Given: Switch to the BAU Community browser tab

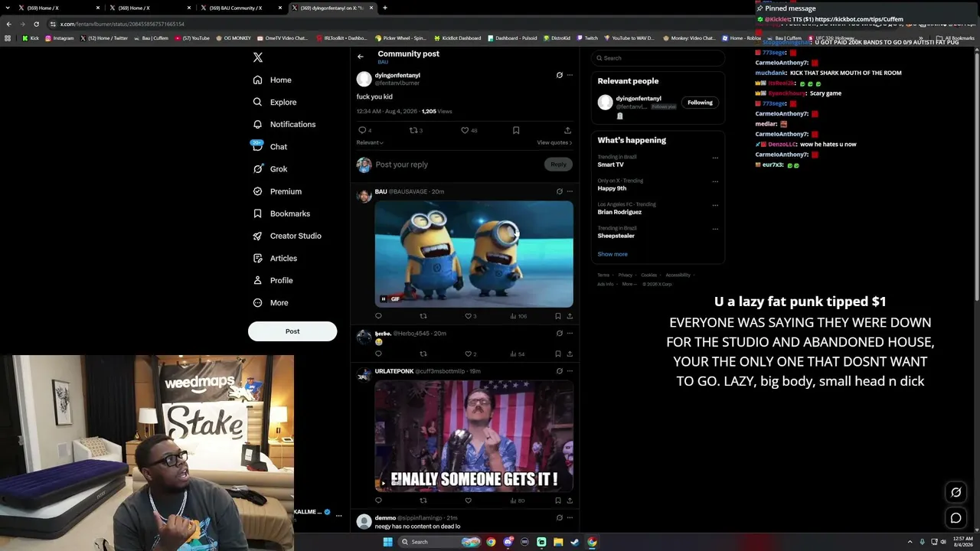Looking at the screenshot, I should (240, 8).
